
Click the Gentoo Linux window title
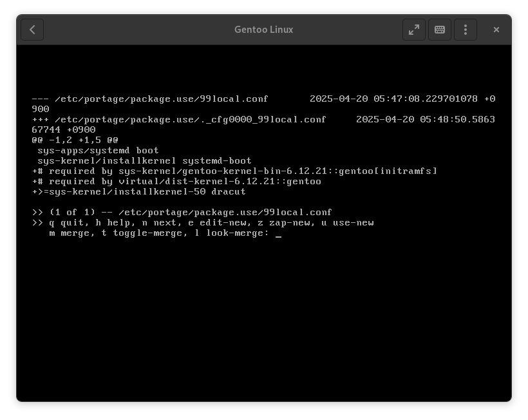pos(263,30)
